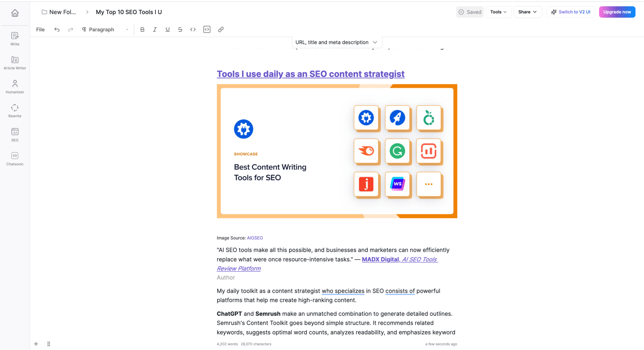Launch the Humanizer tool
This screenshot has height=350, width=644.
click(x=15, y=87)
